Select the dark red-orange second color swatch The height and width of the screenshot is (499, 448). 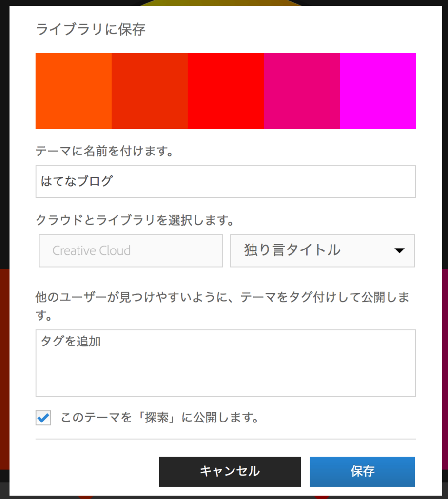(x=149, y=90)
